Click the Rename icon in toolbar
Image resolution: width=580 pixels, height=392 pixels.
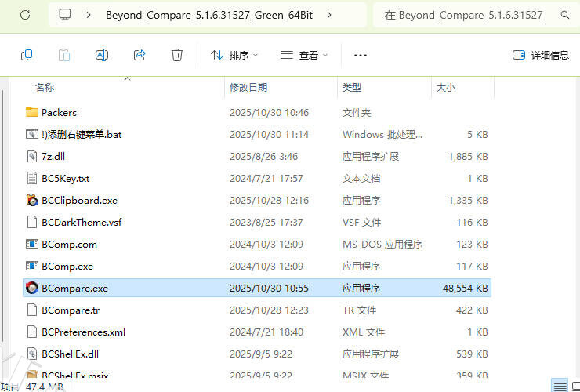click(x=101, y=55)
